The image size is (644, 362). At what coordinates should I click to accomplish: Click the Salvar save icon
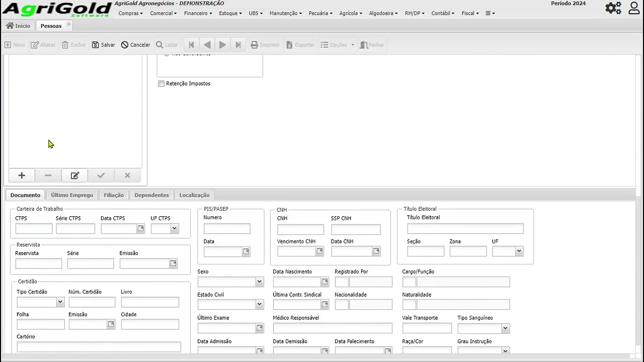pos(95,45)
